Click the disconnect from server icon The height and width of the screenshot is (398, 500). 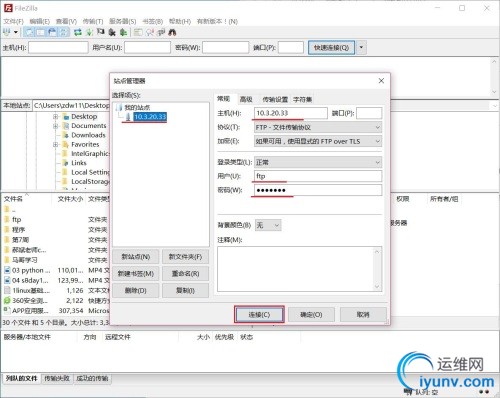click(112, 32)
